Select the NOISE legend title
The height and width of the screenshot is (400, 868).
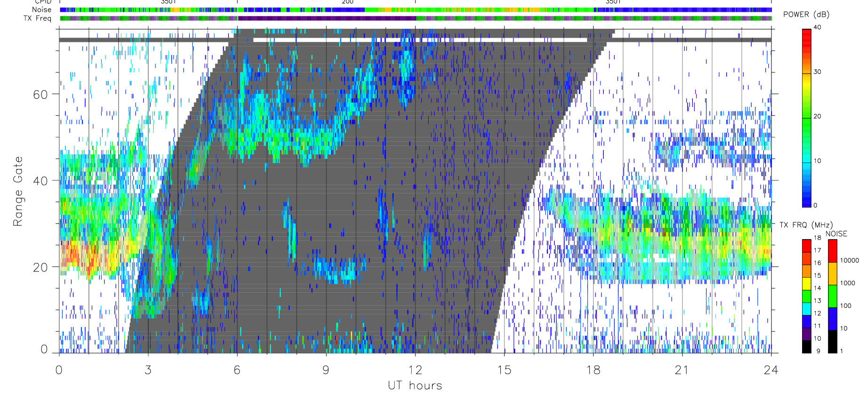(836, 234)
